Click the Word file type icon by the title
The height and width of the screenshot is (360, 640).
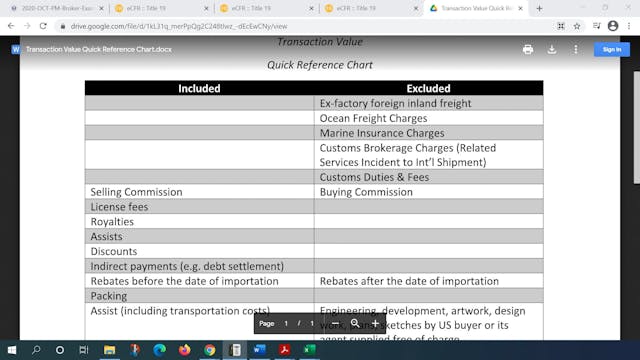point(16,49)
